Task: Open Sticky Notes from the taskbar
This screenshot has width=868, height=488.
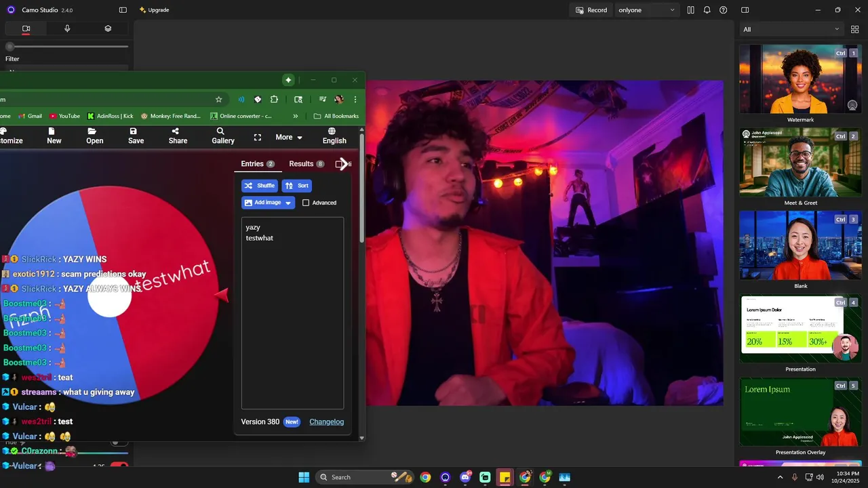Action: (505, 477)
